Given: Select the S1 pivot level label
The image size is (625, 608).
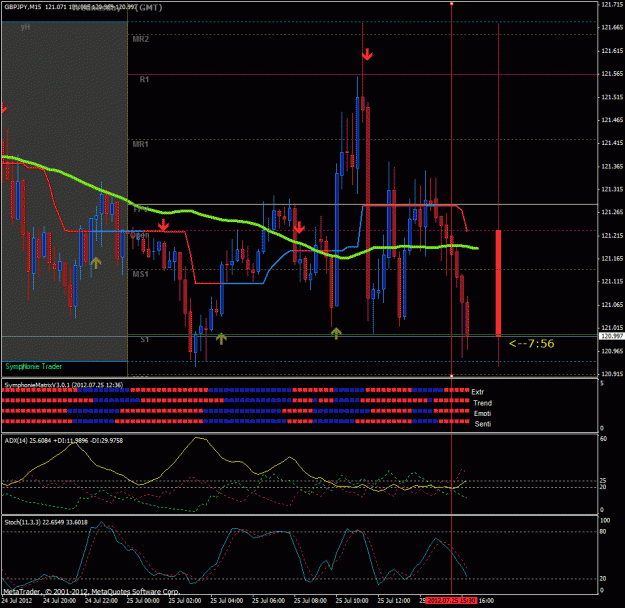Looking at the screenshot, I should [x=145, y=340].
